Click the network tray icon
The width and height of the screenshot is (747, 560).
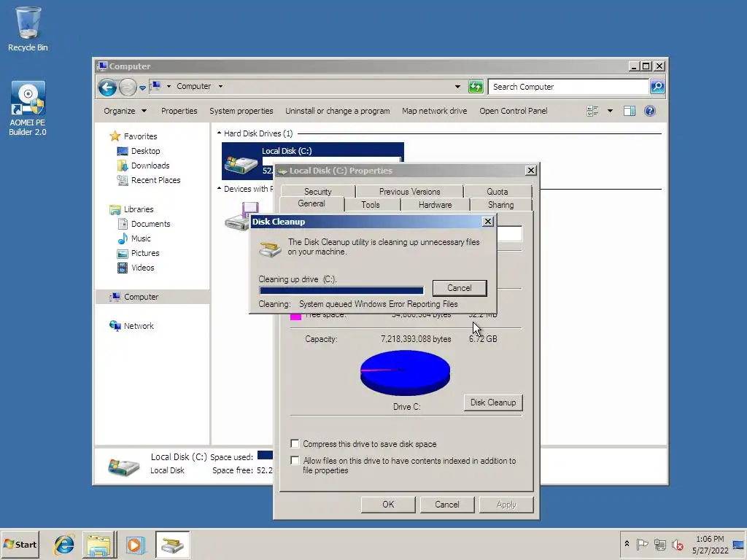pyautogui.click(x=659, y=544)
